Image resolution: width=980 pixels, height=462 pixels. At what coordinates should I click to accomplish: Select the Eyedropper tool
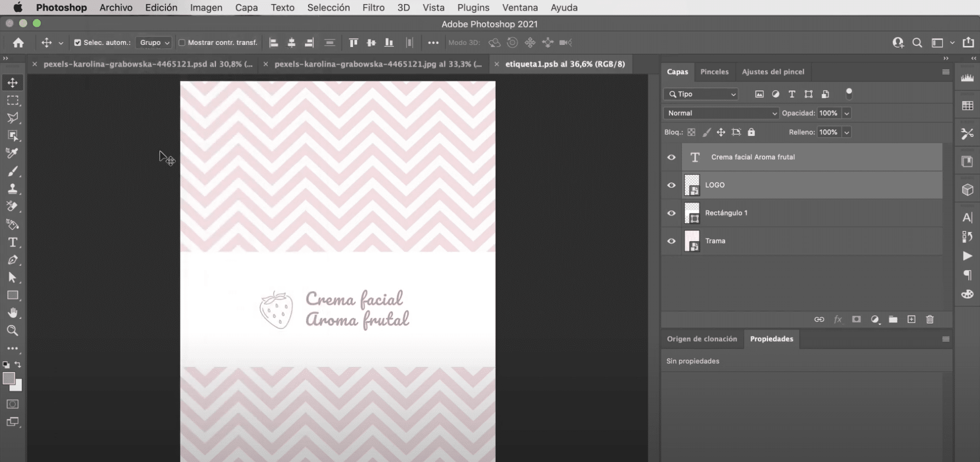click(x=12, y=153)
